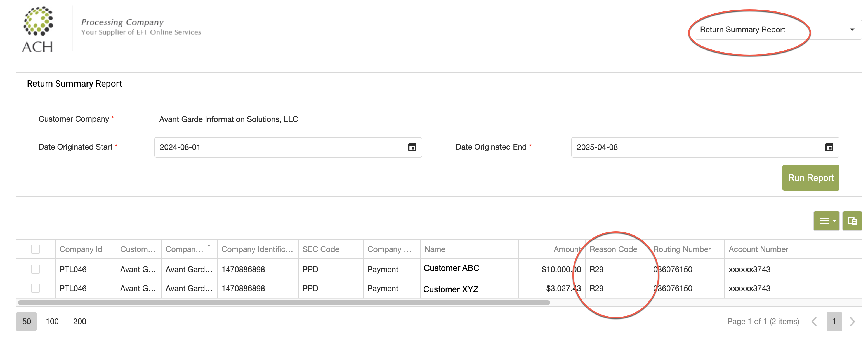868x354 pixels.
Task: Select 200 items per page
Action: tap(79, 321)
